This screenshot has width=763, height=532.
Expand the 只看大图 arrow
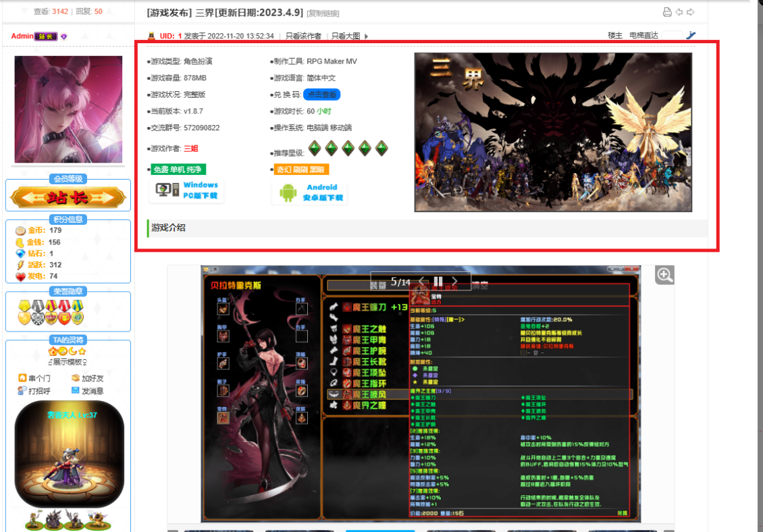click(367, 36)
